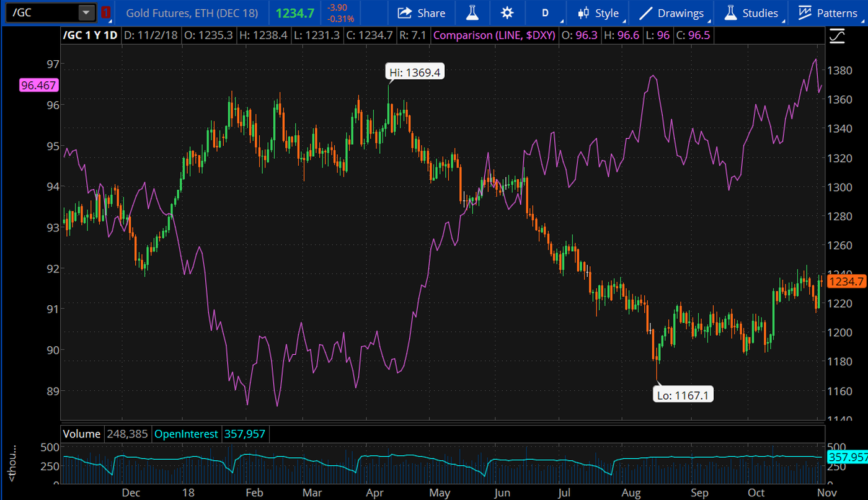Open the Patterns dropdown menu
Image resolution: width=868 pixels, height=500 pixels.
(x=829, y=12)
